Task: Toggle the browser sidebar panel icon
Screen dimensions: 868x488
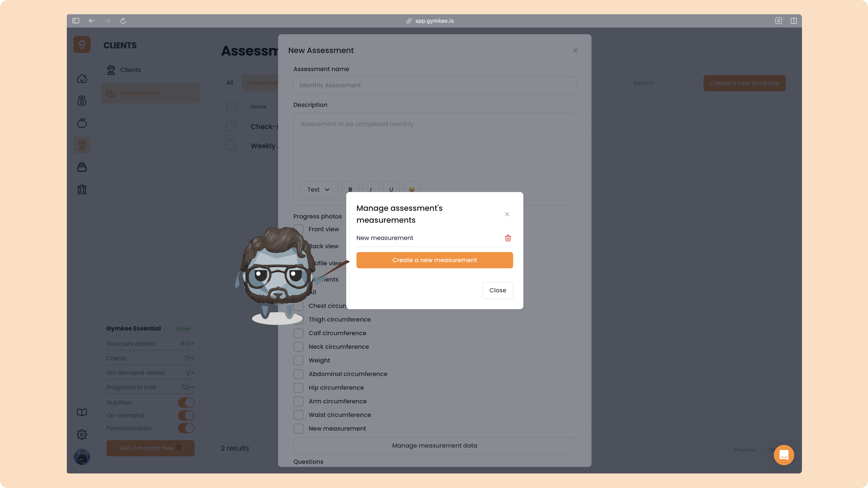Action: pos(76,21)
